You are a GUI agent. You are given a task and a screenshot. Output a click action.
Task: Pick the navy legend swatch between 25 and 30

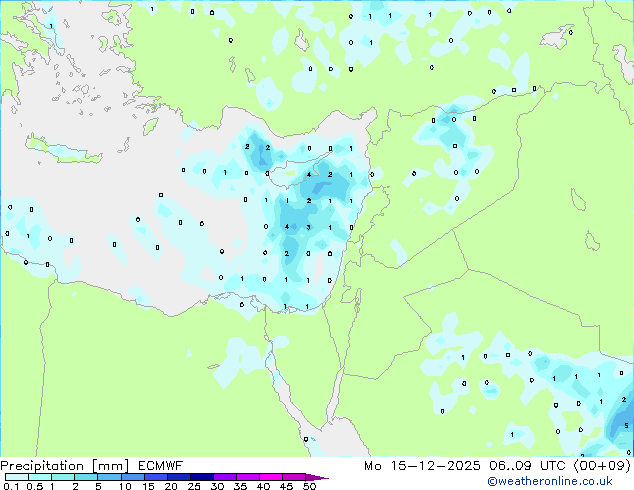202,477
